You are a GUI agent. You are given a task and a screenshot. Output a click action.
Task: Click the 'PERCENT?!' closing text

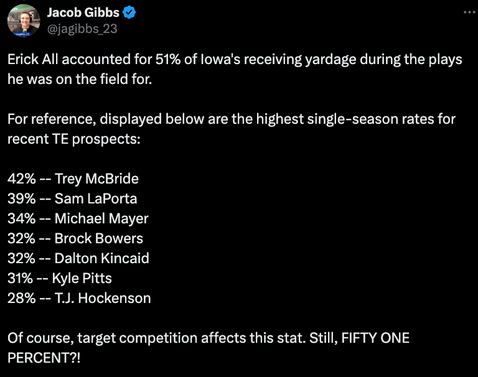(x=44, y=358)
